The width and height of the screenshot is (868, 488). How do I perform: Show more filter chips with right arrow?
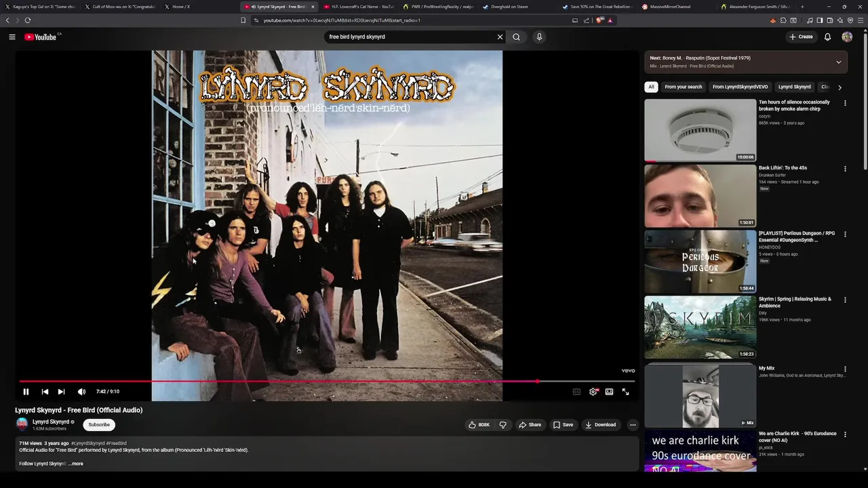point(840,87)
